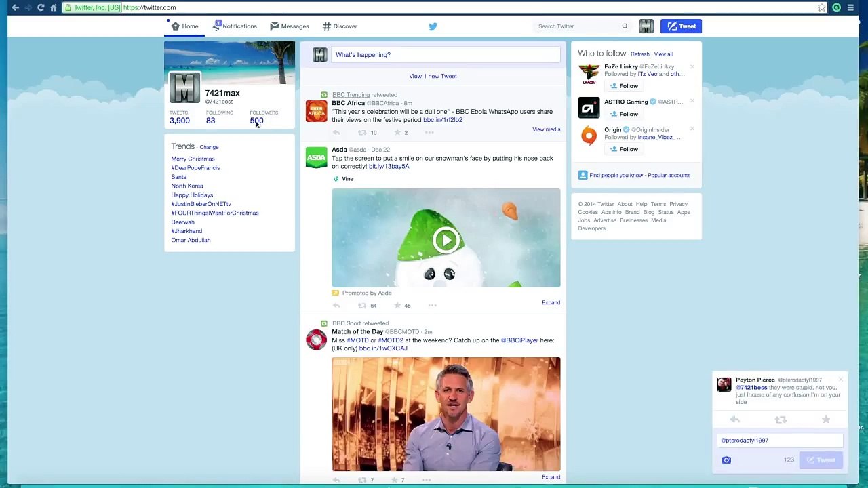Follow Origin
This screenshot has width=868, height=488.
pyautogui.click(x=624, y=149)
